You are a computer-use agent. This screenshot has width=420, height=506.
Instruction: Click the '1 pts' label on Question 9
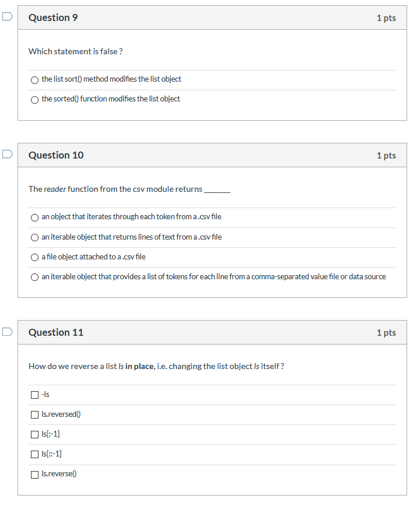386,17
